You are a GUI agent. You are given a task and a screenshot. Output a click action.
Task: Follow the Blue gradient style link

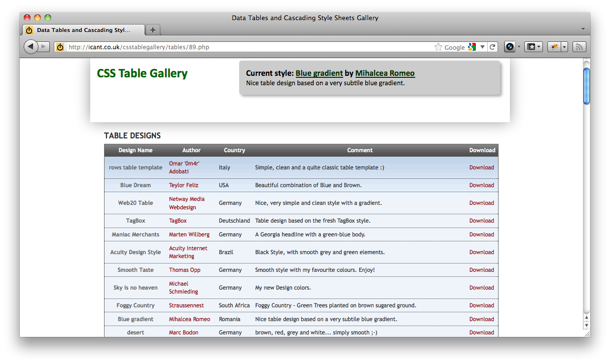(x=319, y=73)
